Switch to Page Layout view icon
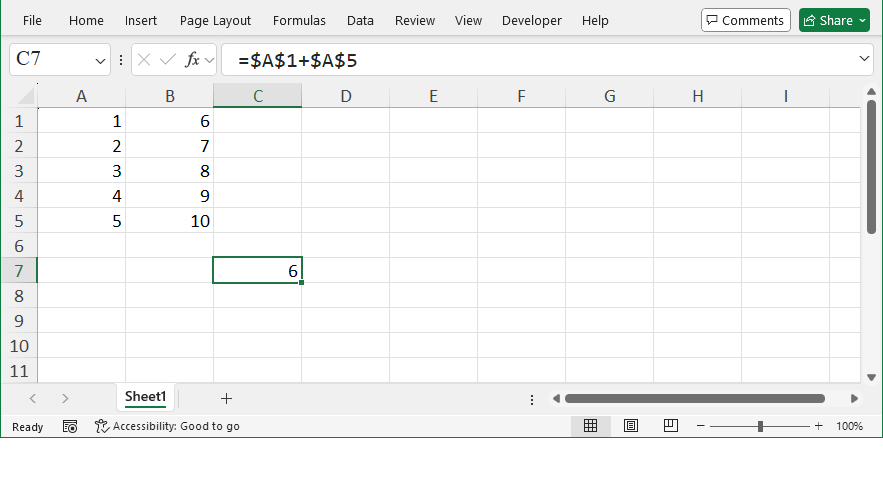 tap(631, 426)
